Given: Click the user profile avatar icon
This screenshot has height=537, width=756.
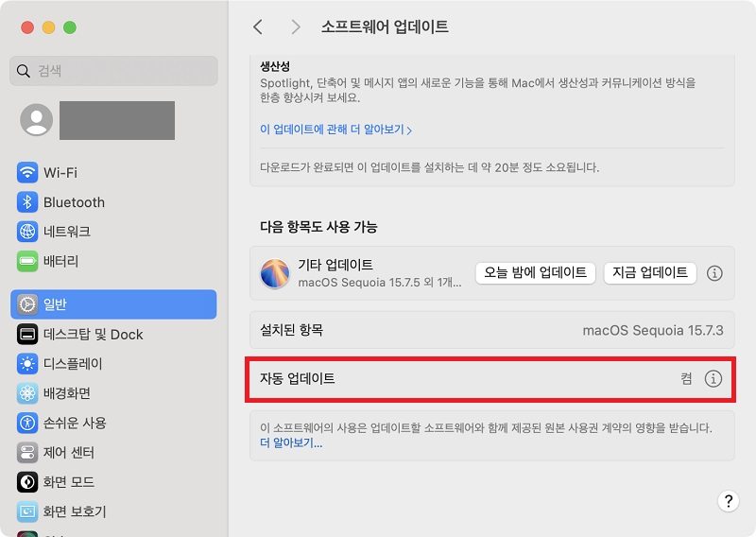Looking at the screenshot, I should (37, 120).
